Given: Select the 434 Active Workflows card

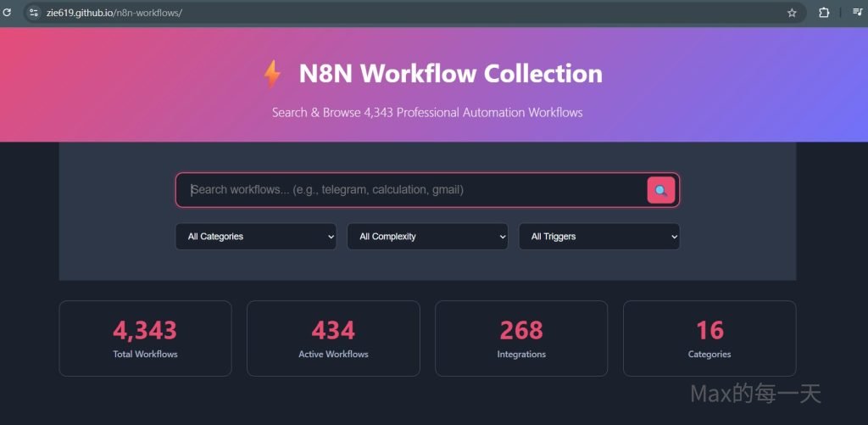Looking at the screenshot, I should (x=333, y=338).
